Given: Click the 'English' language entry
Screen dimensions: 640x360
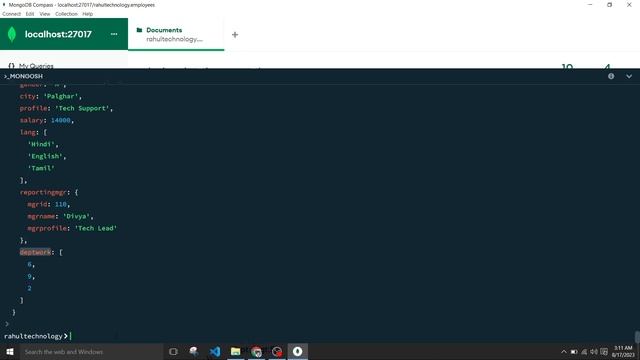Looking at the screenshot, I should pyautogui.click(x=45, y=156).
